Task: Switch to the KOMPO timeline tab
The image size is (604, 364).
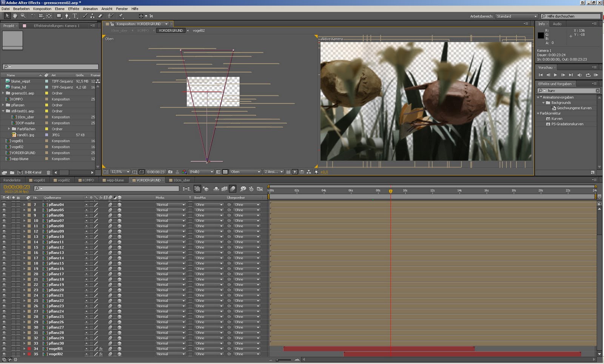Action: click(88, 180)
